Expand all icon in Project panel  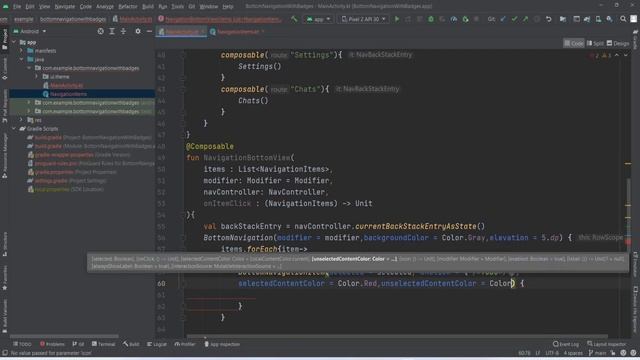(x=112, y=31)
